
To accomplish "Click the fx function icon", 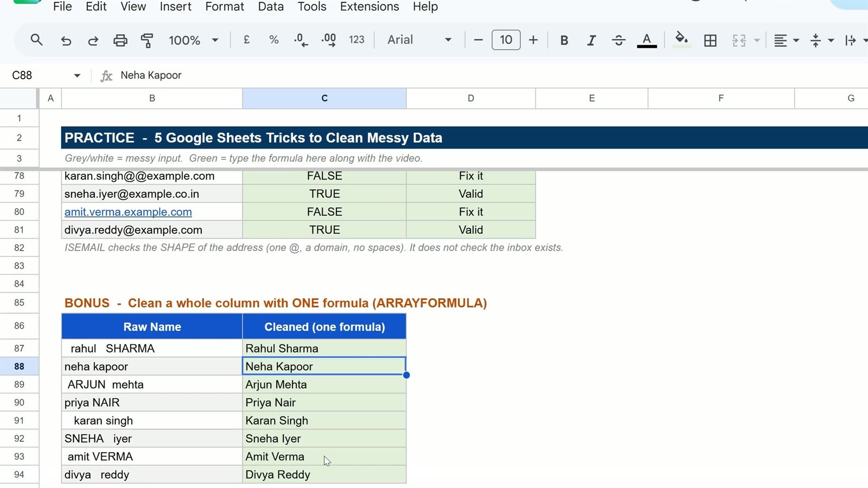I will coord(106,76).
